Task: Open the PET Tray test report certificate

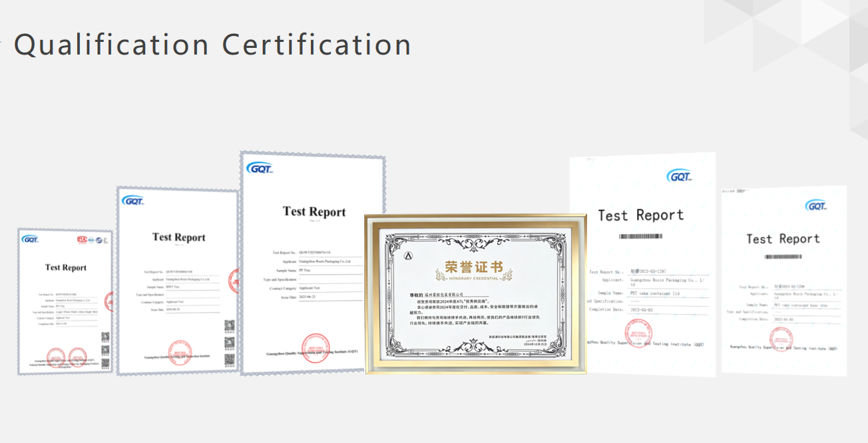Action: coord(65,301)
